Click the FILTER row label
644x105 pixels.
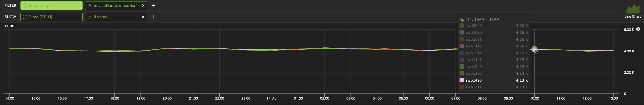coord(10,5)
